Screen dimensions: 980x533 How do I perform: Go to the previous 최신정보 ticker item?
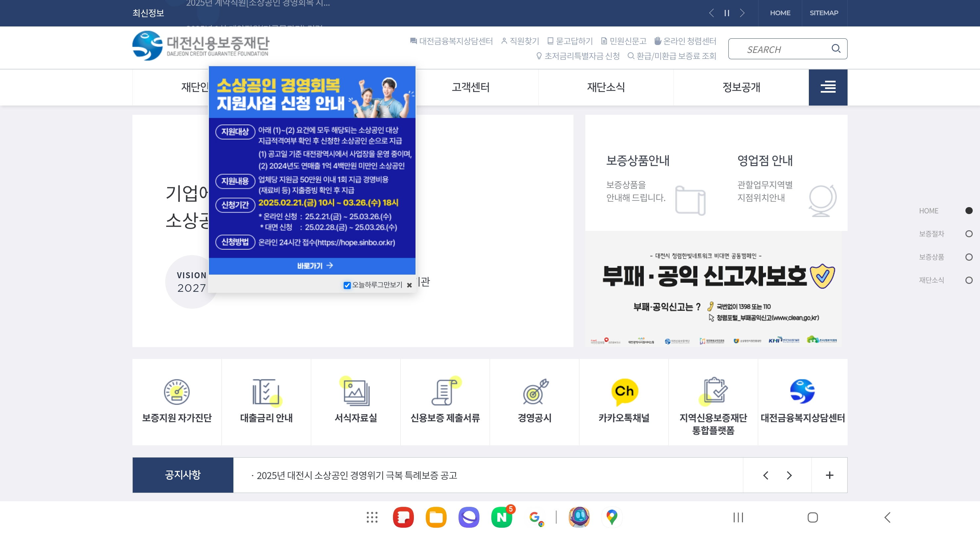click(x=711, y=13)
